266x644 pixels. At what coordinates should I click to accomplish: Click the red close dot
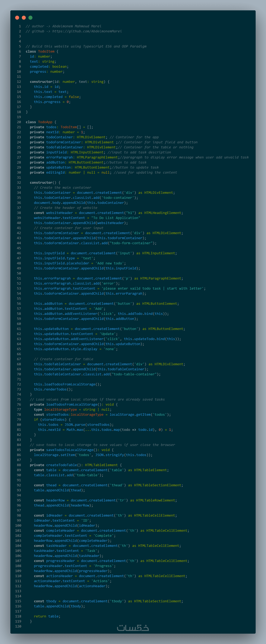tap(17, 18)
